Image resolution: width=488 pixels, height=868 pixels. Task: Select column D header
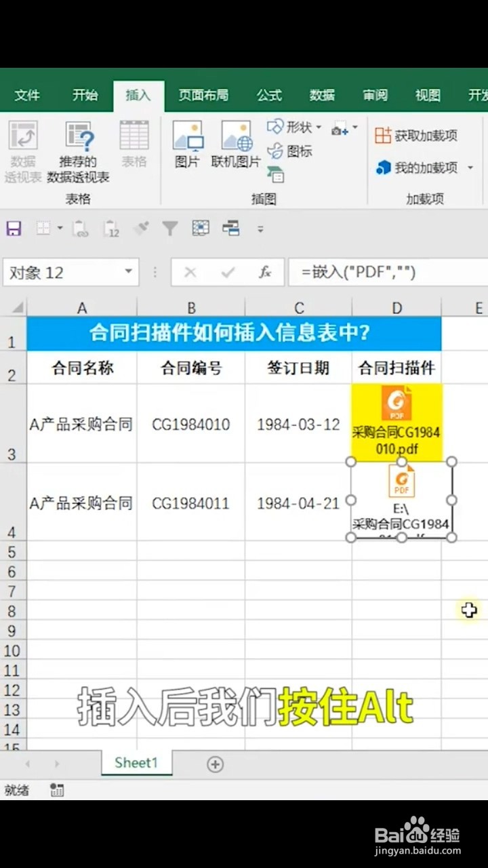click(x=396, y=309)
